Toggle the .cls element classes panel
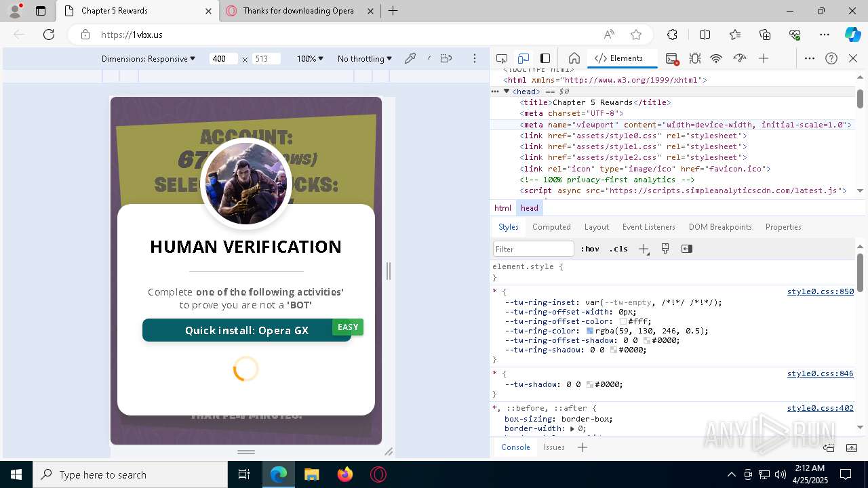This screenshot has width=868, height=488. 618,249
